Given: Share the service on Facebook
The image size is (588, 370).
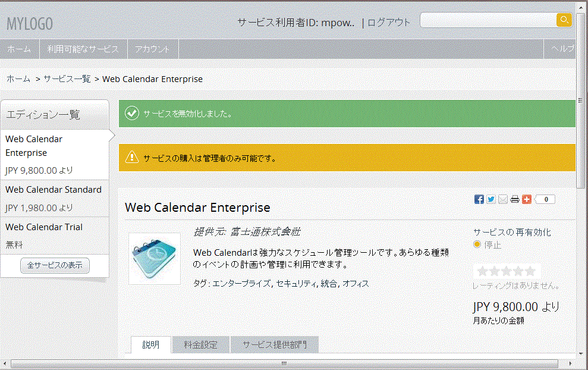Looking at the screenshot, I should [x=479, y=199].
